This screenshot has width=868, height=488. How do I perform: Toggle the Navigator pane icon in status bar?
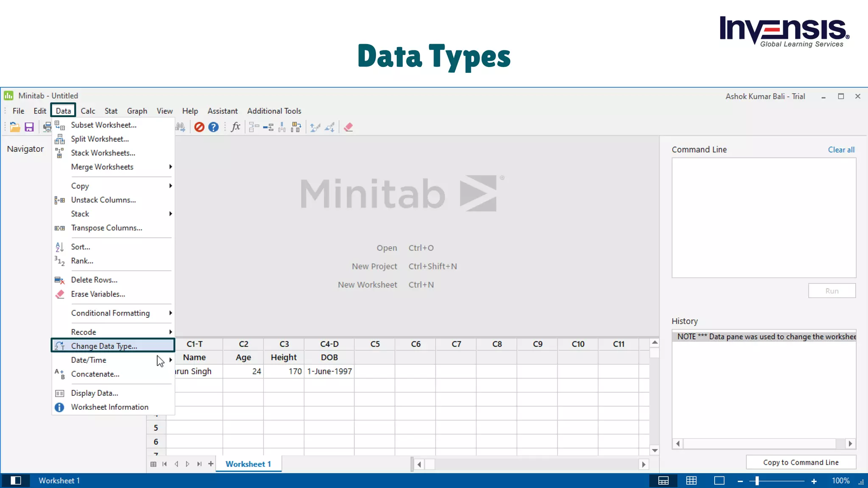point(16,480)
